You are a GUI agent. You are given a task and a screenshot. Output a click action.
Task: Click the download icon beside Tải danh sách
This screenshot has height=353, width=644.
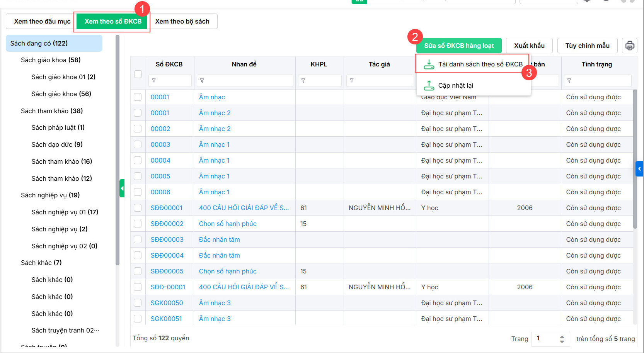429,64
